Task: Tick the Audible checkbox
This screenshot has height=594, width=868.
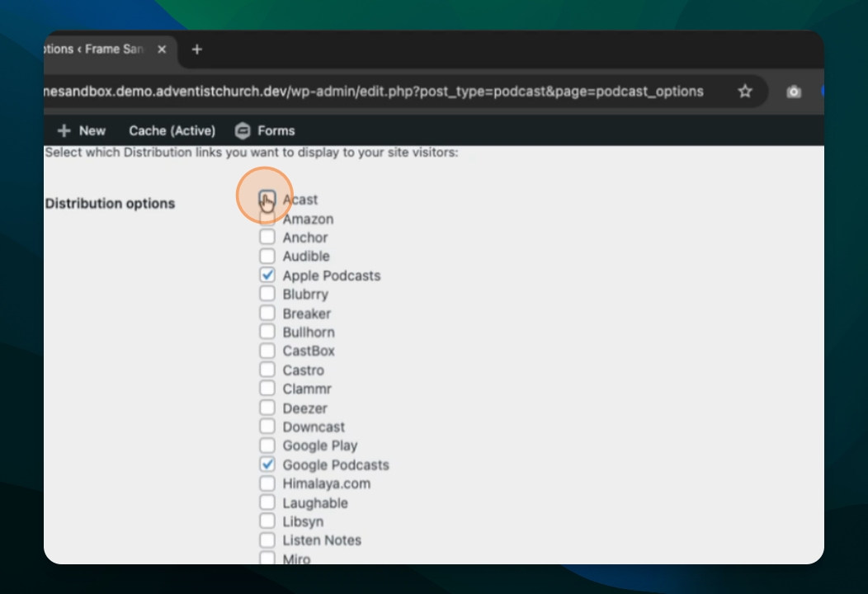Action: [267, 256]
